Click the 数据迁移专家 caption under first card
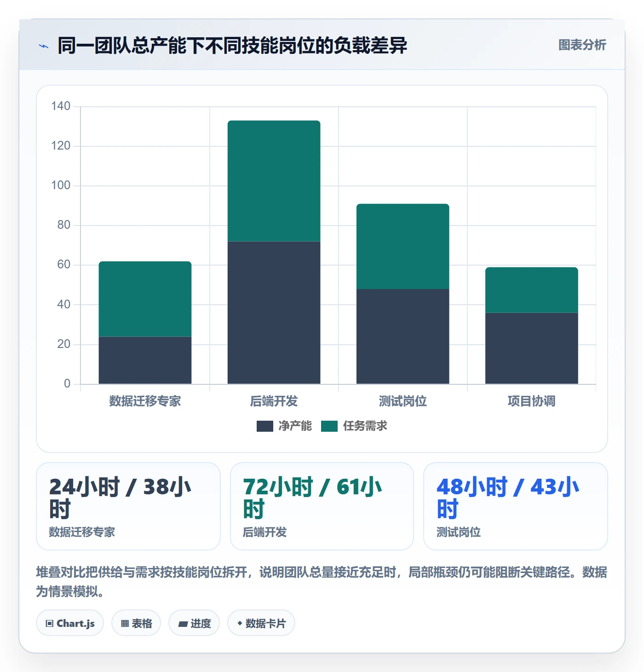Image resolution: width=644 pixels, height=672 pixels. click(x=82, y=533)
